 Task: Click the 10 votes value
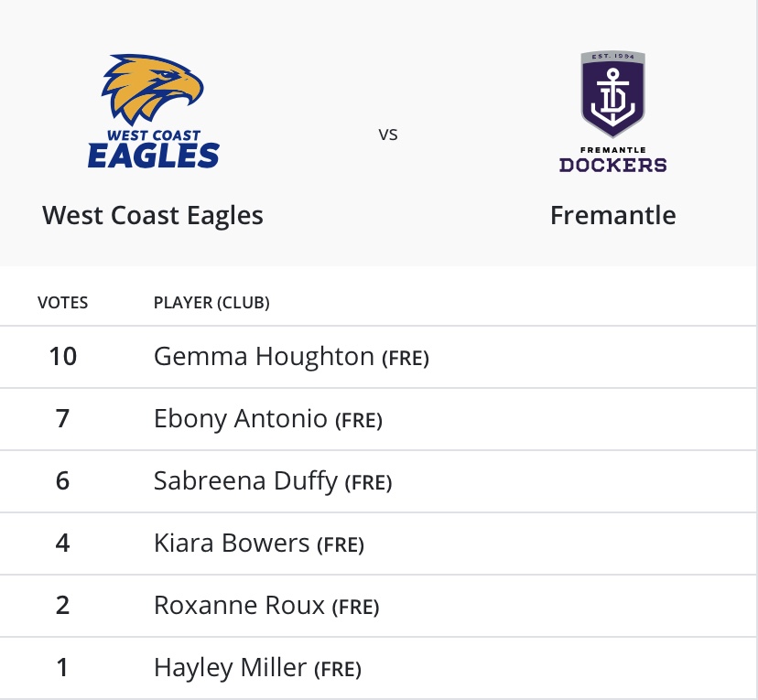click(x=63, y=356)
